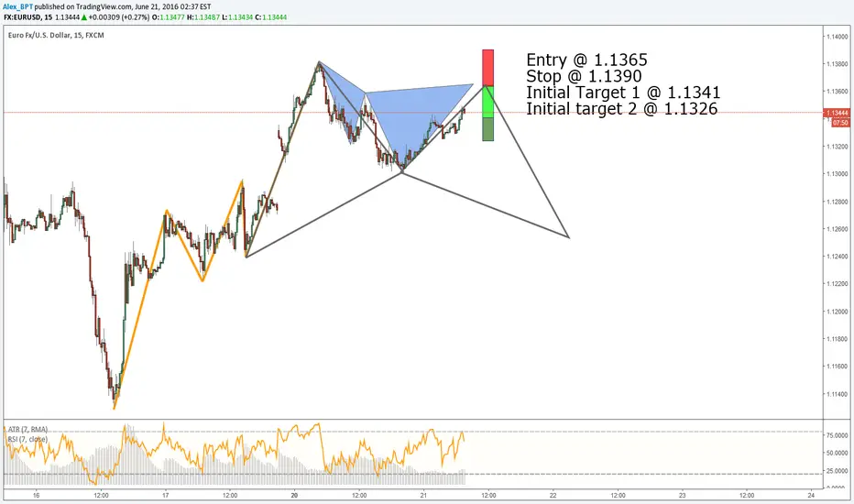Click the 1.12000 price axis label
Viewport: 854px width, 504px height.
coord(837,312)
